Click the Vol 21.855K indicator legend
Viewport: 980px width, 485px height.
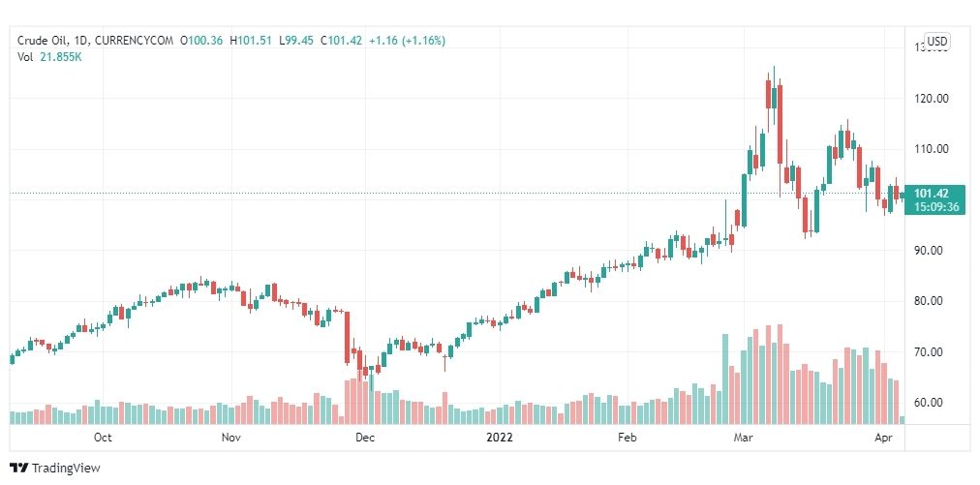click(49, 57)
